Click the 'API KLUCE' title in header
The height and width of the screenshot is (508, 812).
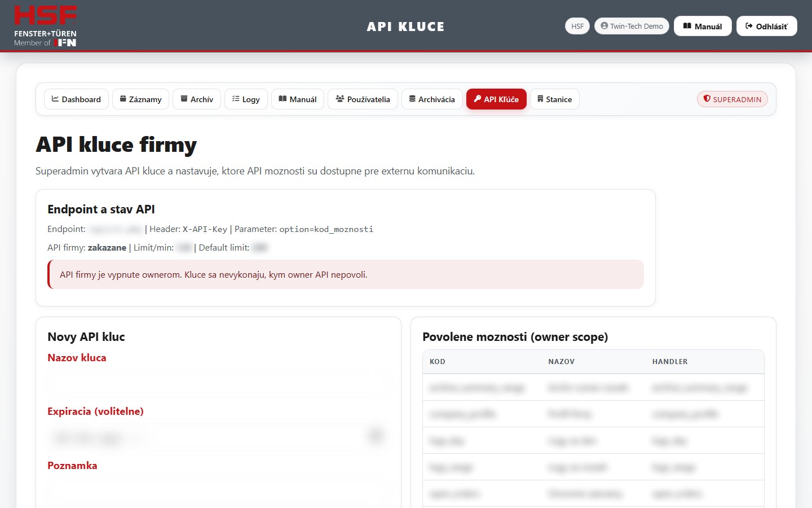pyautogui.click(x=406, y=27)
